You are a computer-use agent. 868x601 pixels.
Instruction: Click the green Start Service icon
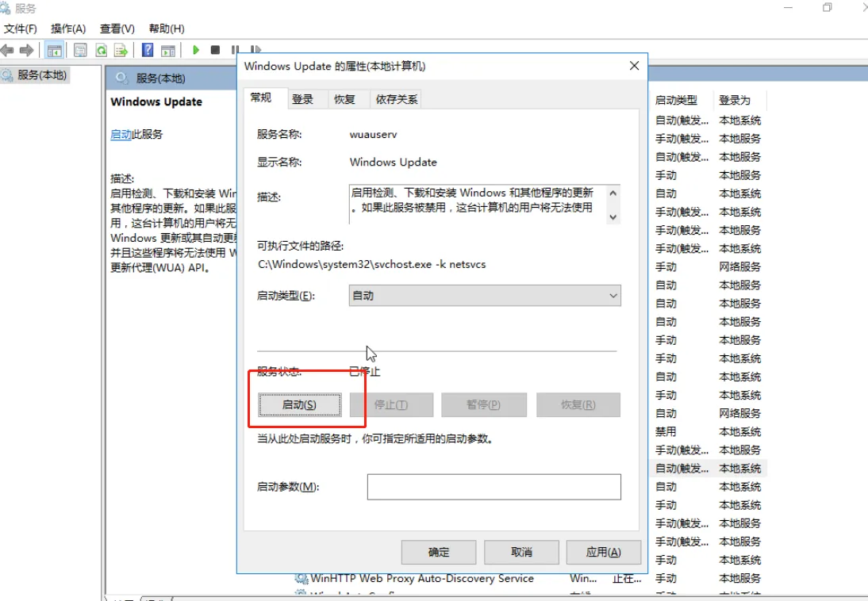(x=196, y=49)
